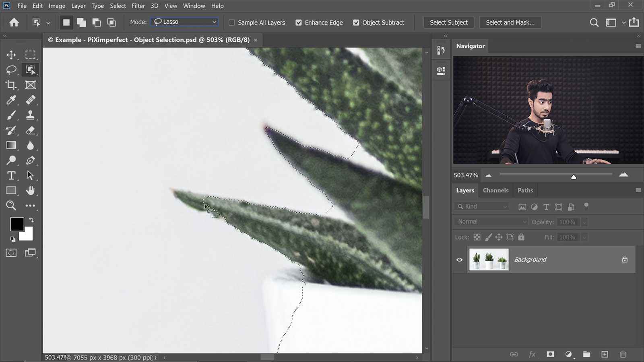Select the Gradient tool

click(11, 145)
